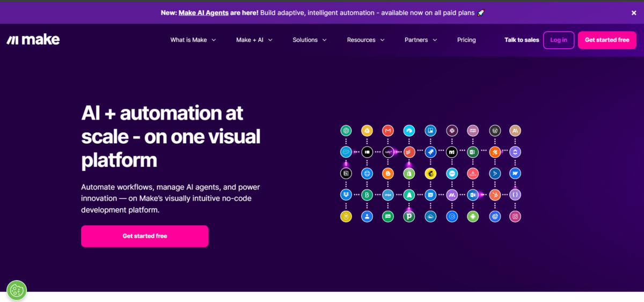Dismiss the announcement banner
The image size is (644, 302).
(634, 12)
